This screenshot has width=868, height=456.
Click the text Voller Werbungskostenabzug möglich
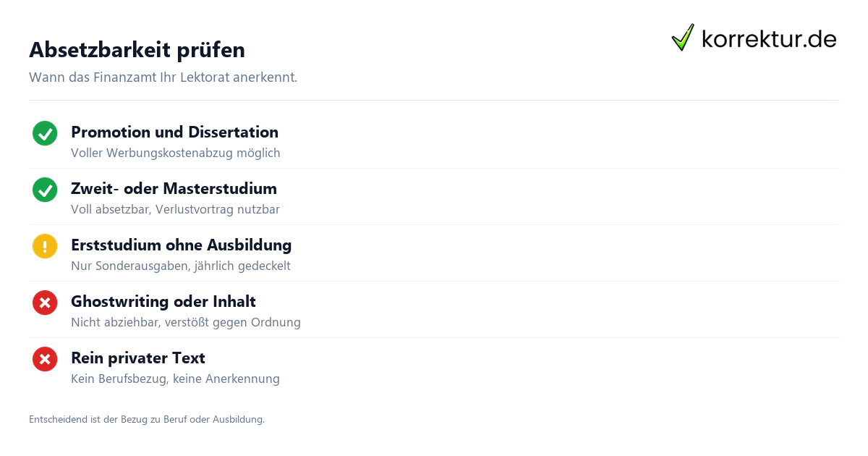click(176, 153)
